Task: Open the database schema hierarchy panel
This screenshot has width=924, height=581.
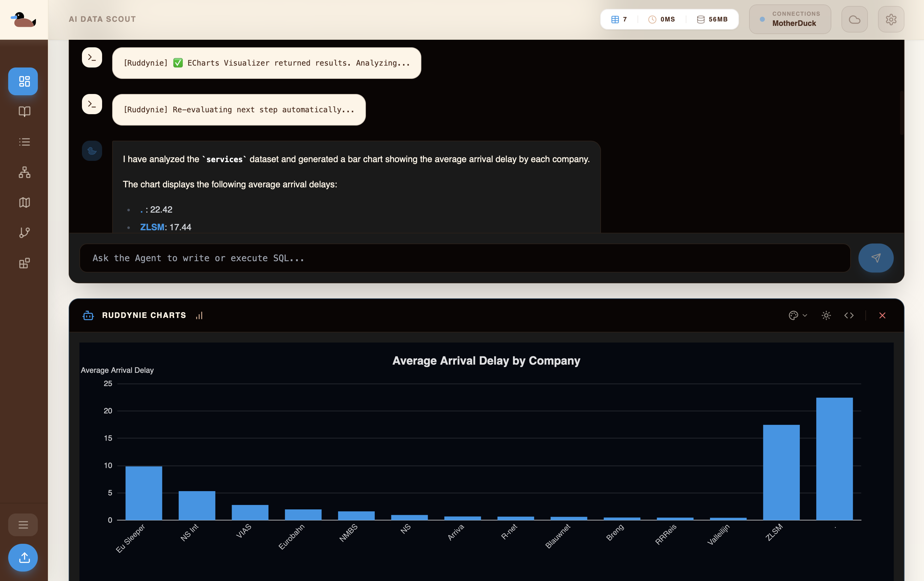Action: pyautogui.click(x=24, y=172)
